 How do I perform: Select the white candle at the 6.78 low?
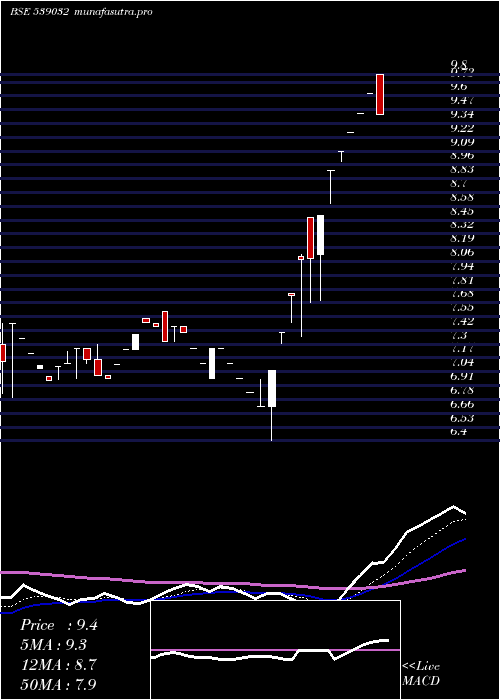click(x=271, y=388)
